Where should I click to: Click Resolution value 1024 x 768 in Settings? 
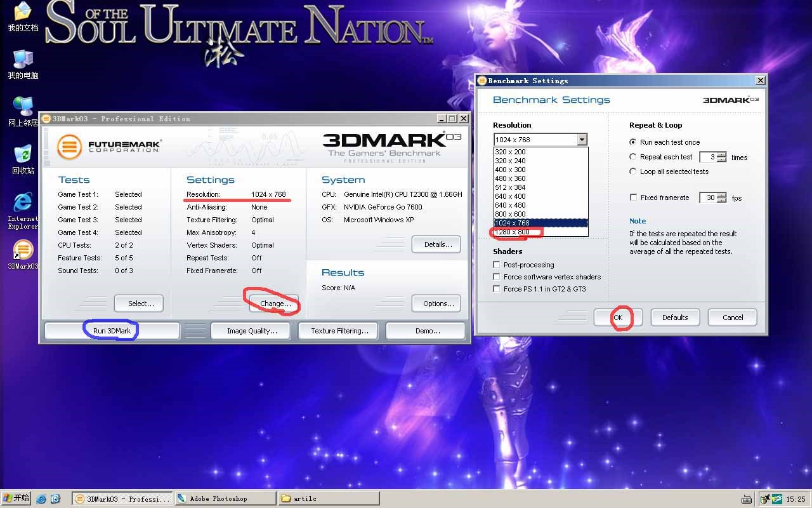click(268, 194)
